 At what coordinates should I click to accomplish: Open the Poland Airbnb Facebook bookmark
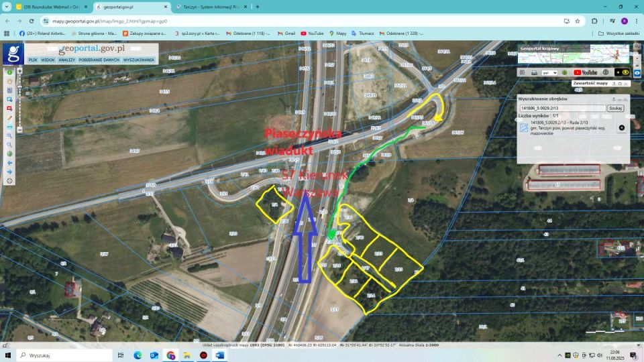(x=42, y=34)
